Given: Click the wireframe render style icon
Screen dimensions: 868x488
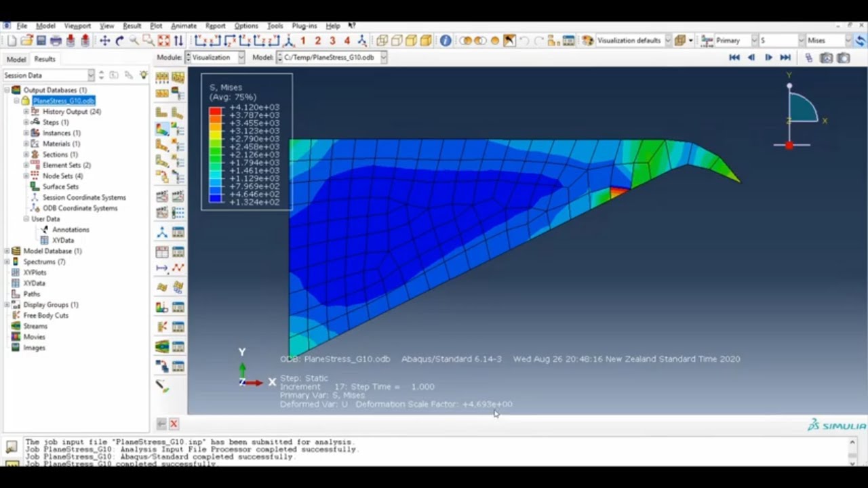Looking at the screenshot, I should point(382,41).
